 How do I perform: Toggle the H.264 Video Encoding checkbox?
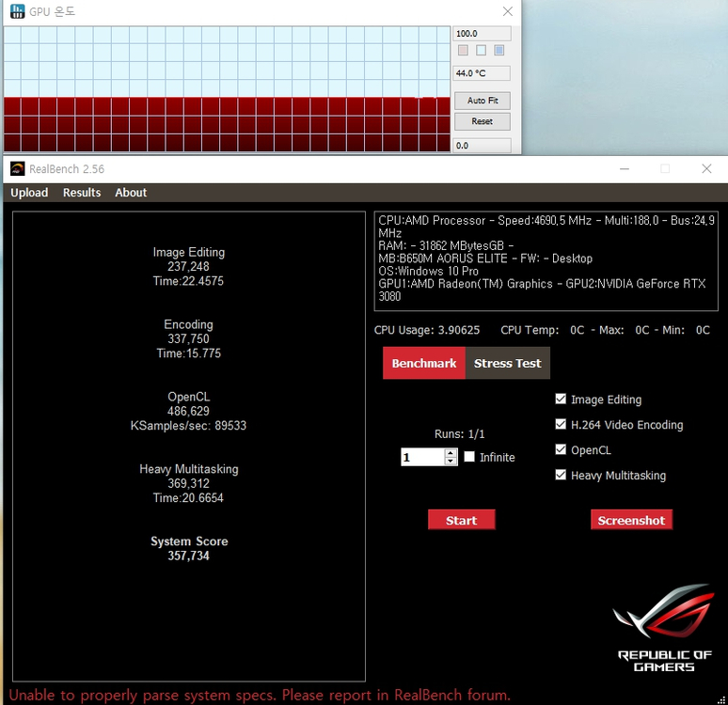click(561, 424)
